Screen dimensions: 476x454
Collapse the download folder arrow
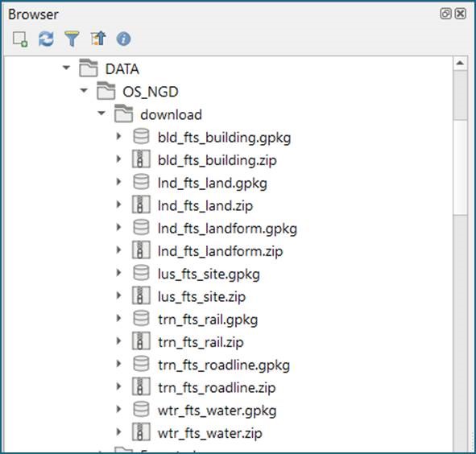coord(101,113)
